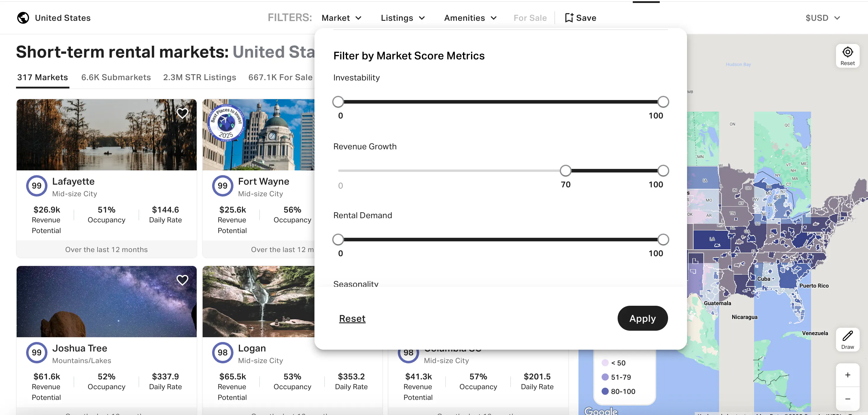The height and width of the screenshot is (415, 868).
Task: Click the Reset link in filter panel
Action: pyautogui.click(x=352, y=319)
